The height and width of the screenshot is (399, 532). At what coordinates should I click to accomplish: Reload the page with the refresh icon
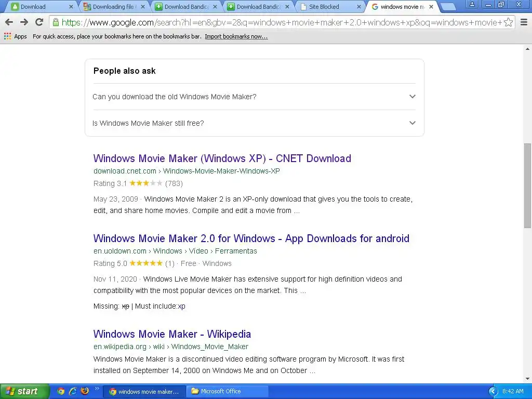pyautogui.click(x=39, y=22)
